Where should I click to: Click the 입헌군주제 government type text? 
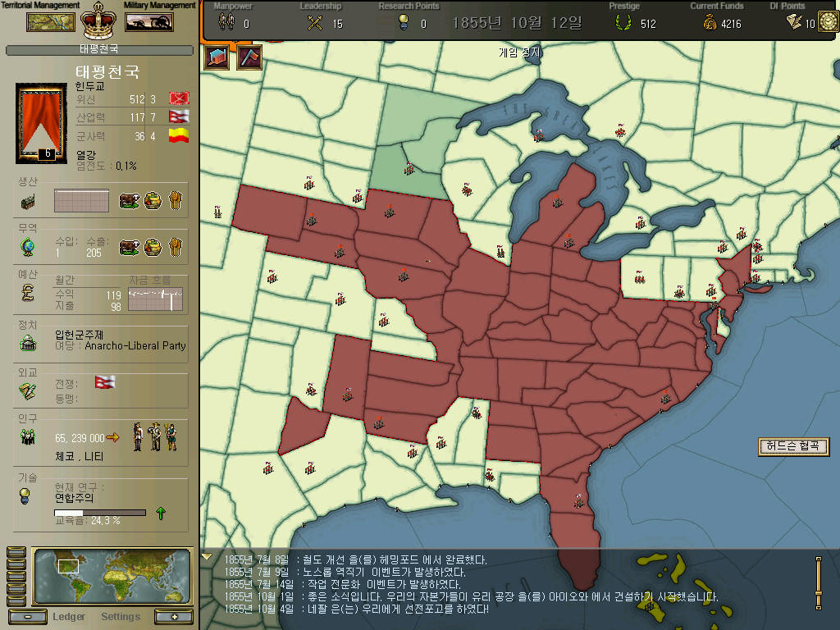(x=80, y=335)
